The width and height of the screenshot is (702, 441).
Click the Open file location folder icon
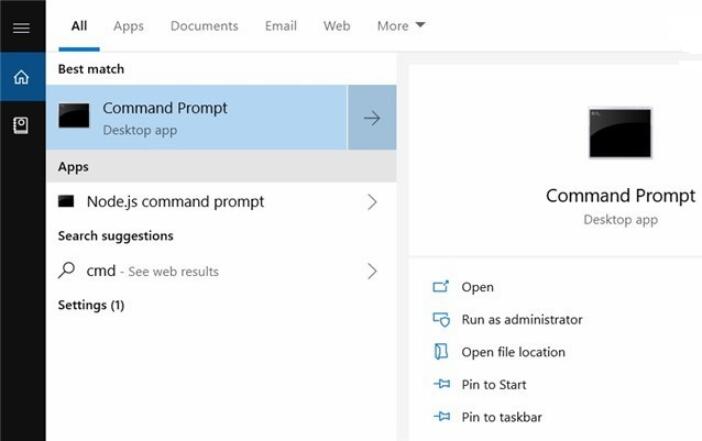[x=441, y=352]
